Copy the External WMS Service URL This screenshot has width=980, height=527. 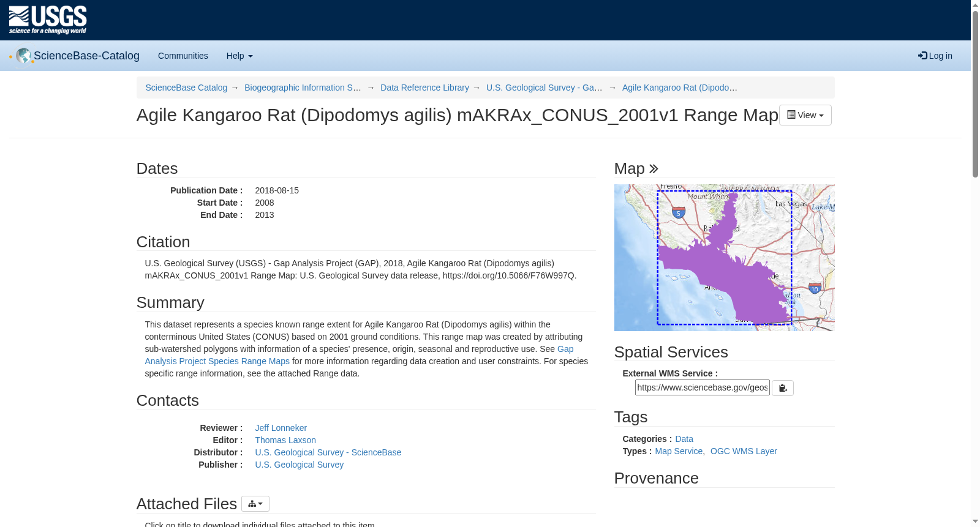click(782, 388)
